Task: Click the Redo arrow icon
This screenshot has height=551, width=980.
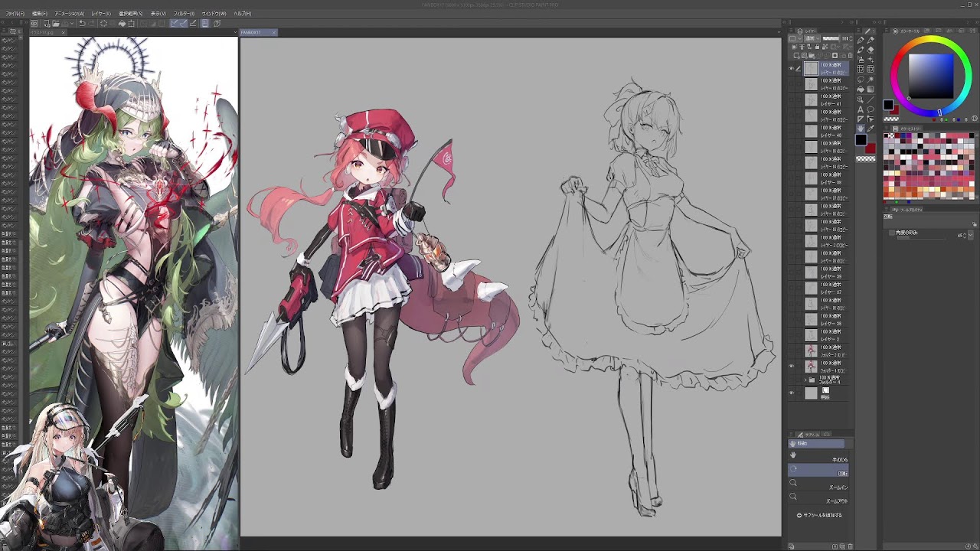Action: pos(92,23)
